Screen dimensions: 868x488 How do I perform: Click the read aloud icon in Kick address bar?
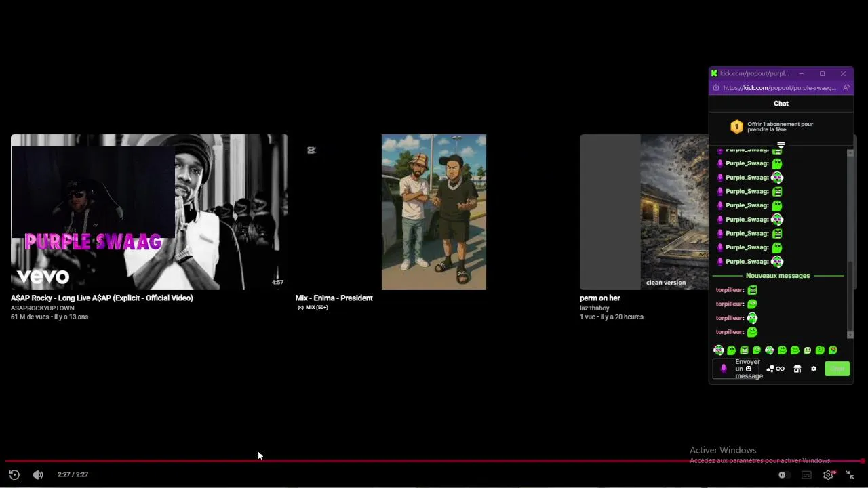pos(846,87)
